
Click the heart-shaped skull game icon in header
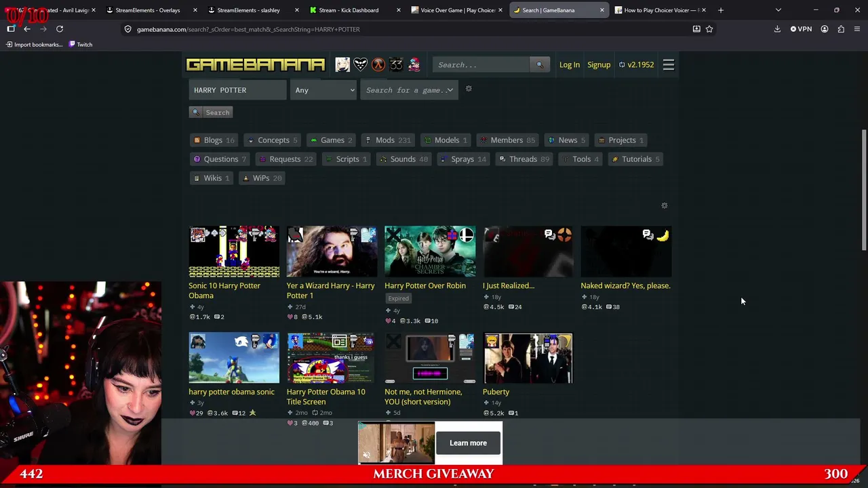[361, 64]
